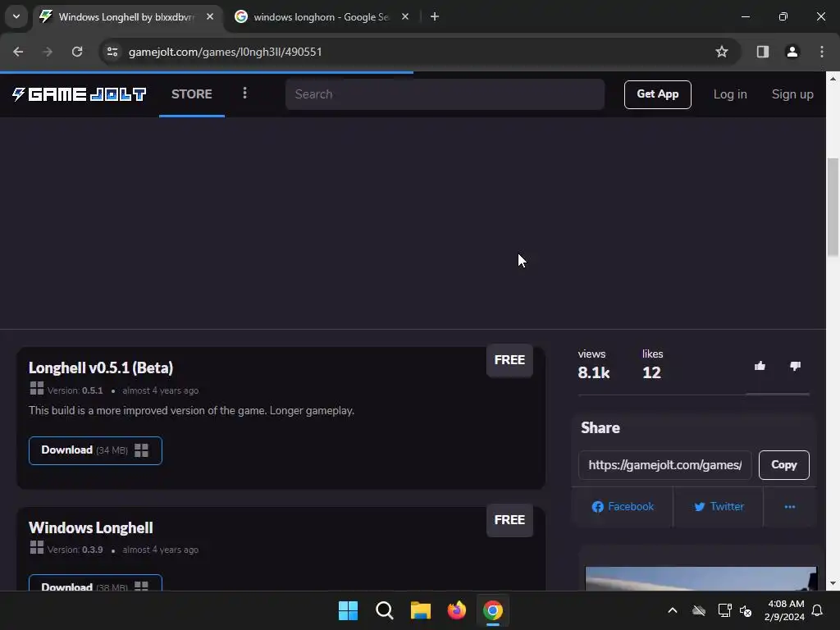Click the share URL text field
840x630 pixels.
pyautogui.click(x=664, y=464)
